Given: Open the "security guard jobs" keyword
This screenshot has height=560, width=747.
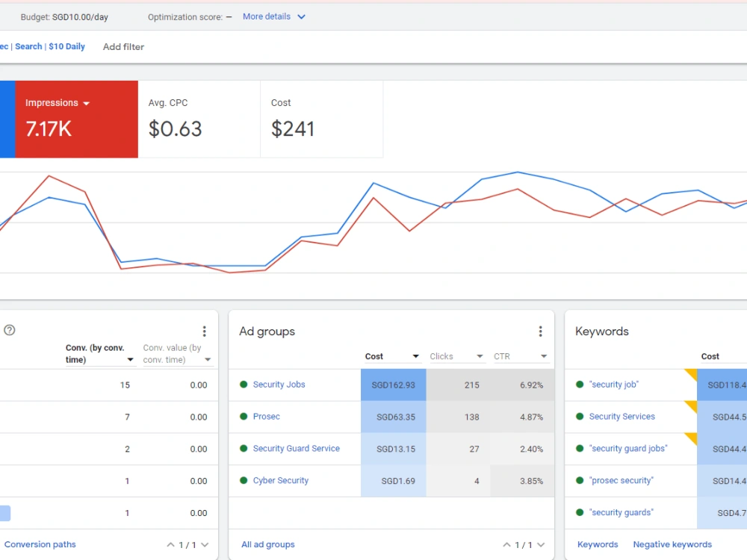Looking at the screenshot, I should (x=628, y=448).
